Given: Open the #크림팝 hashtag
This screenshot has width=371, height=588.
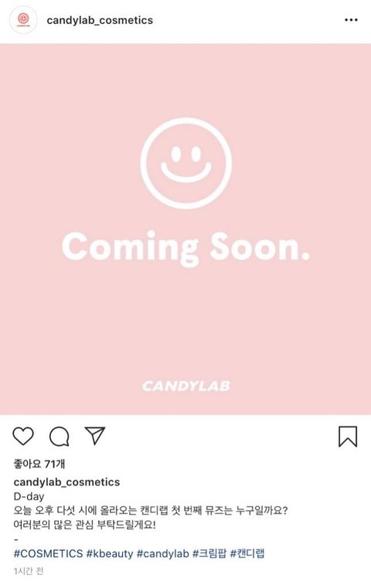Looking at the screenshot, I should 209,553.
